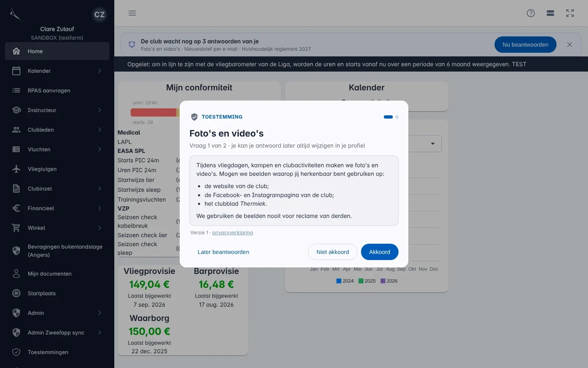Click the CZ user avatar
Screen dimensions: 588x368
tap(100, 15)
